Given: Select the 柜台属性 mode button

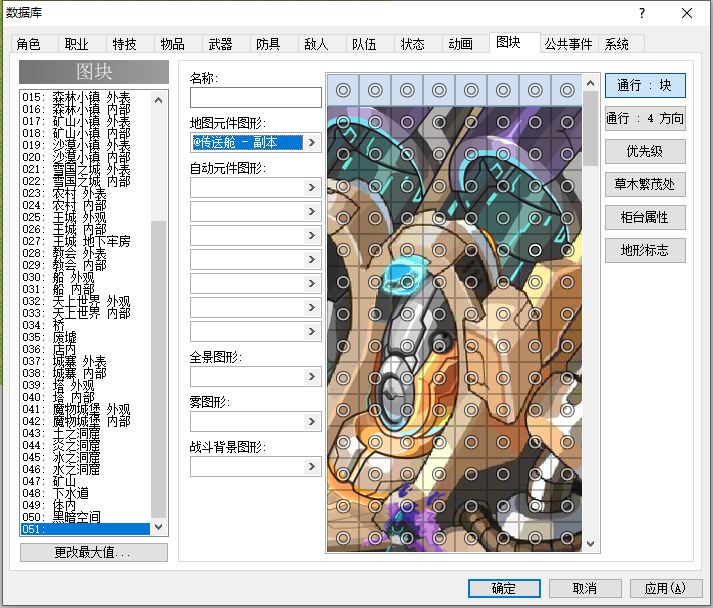Looking at the screenshot, I should click(x=645, y=217).
